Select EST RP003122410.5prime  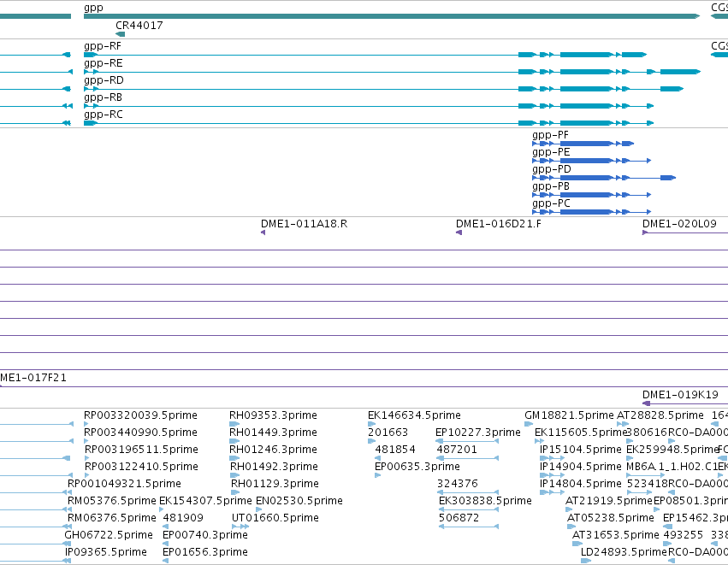click(141, 467)
